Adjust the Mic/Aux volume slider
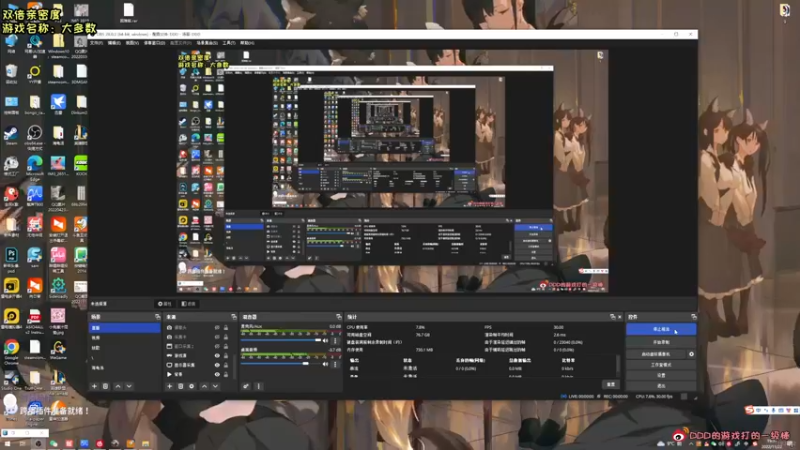The image size is (800, 450). tap(281, 340)
